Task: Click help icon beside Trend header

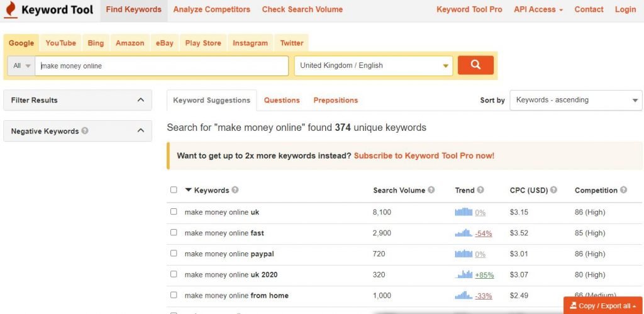Action: [x=480, y=190]
